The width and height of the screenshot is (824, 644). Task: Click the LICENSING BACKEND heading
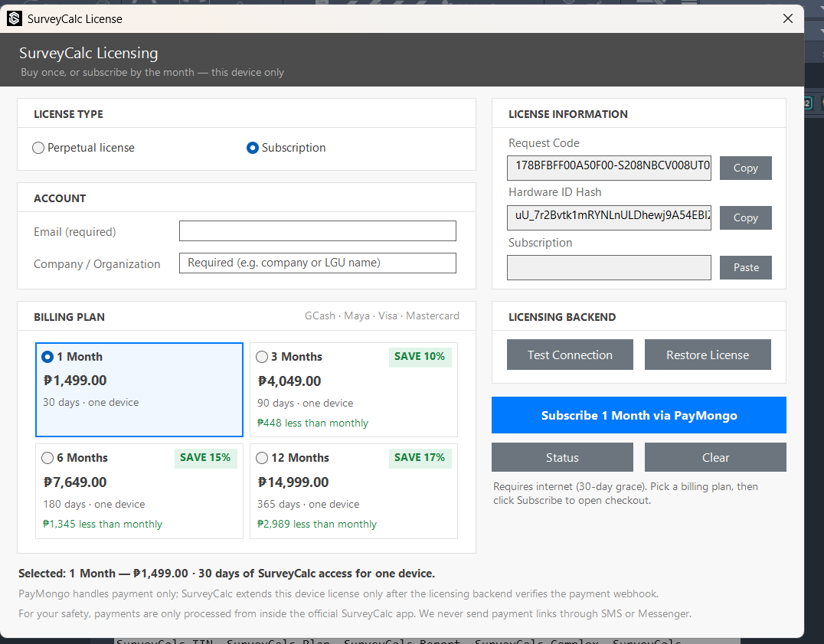pyautogui.click(x=562, y=317)
